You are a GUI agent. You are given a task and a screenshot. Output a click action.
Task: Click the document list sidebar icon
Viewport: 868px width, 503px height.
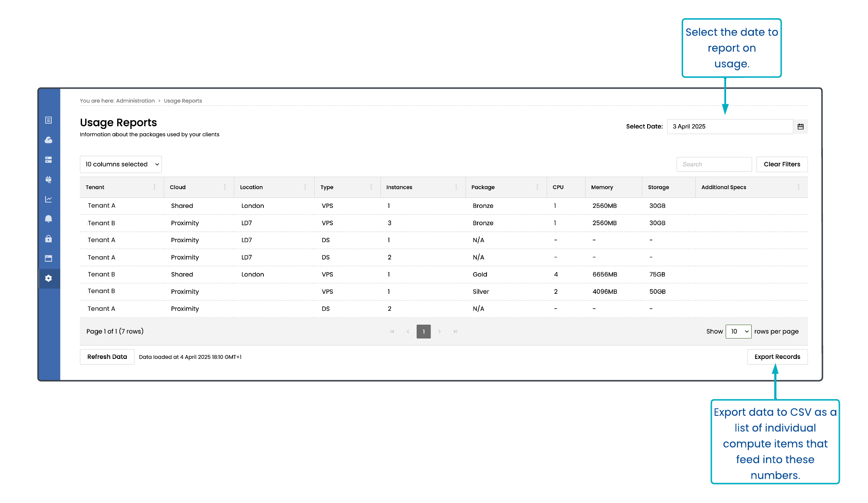49,120
